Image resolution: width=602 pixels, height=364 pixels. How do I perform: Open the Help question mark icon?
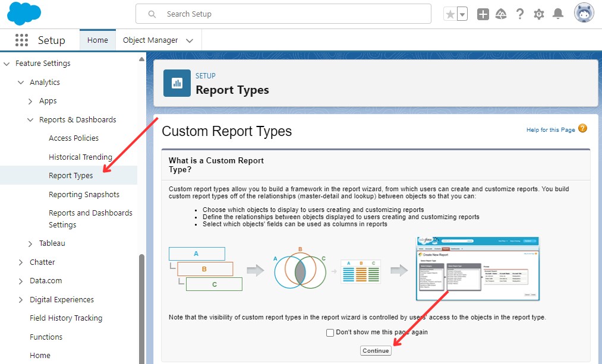(520, 14)
